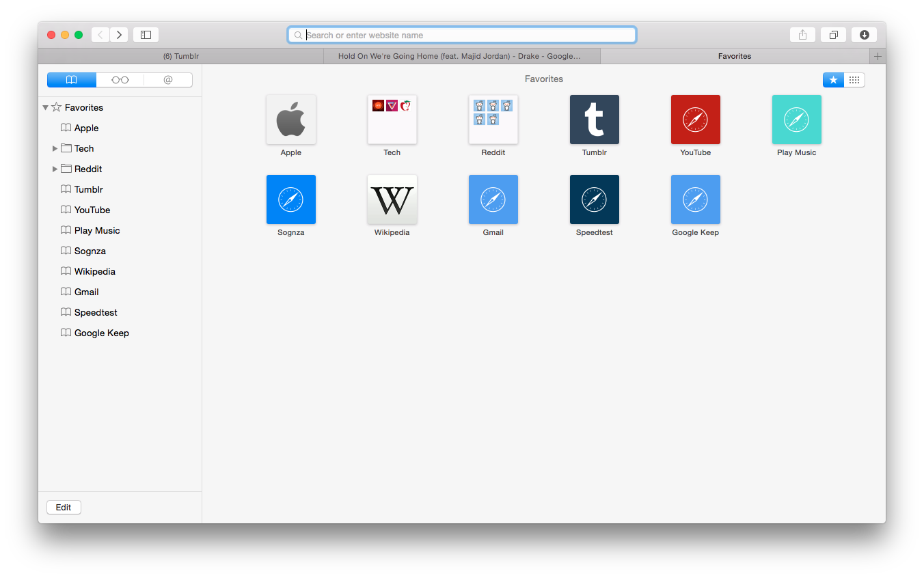Select YouTube bookmark in sidebar

(x=120, y=210)
